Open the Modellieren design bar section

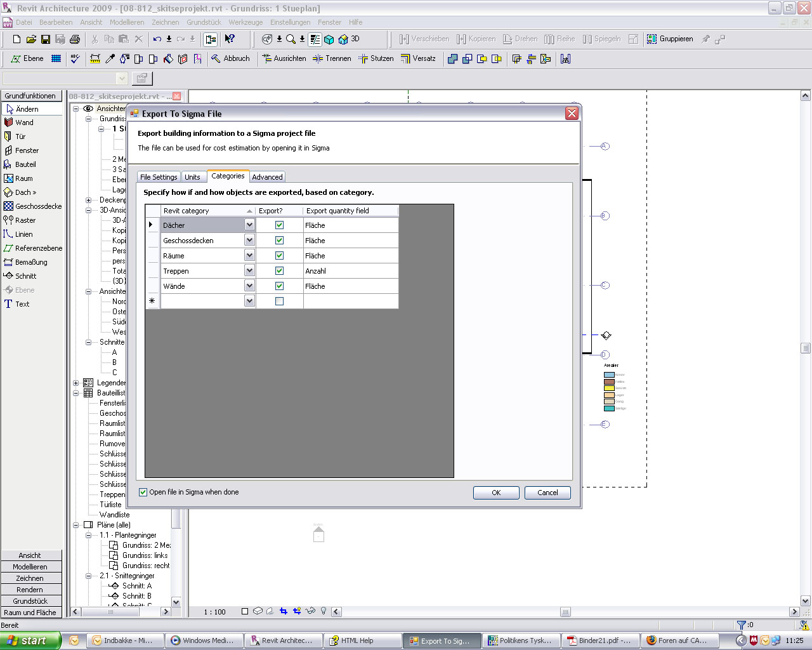(30, 567)
